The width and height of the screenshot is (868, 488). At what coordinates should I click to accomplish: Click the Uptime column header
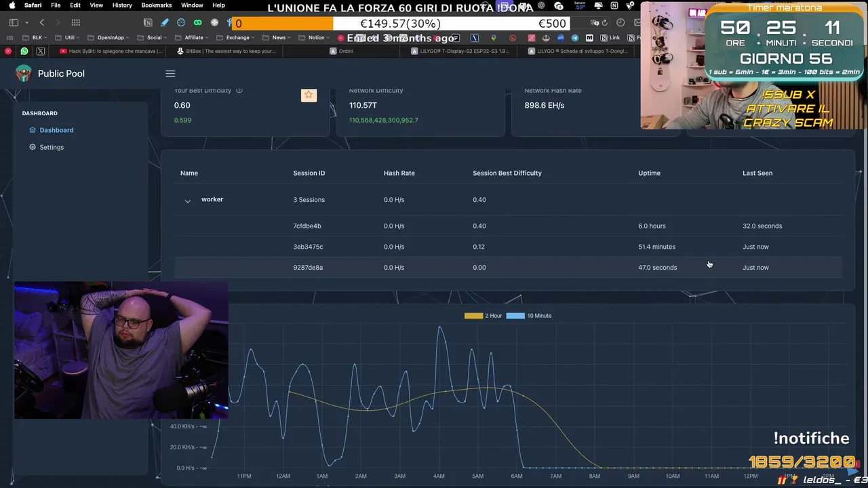(649, 173)
